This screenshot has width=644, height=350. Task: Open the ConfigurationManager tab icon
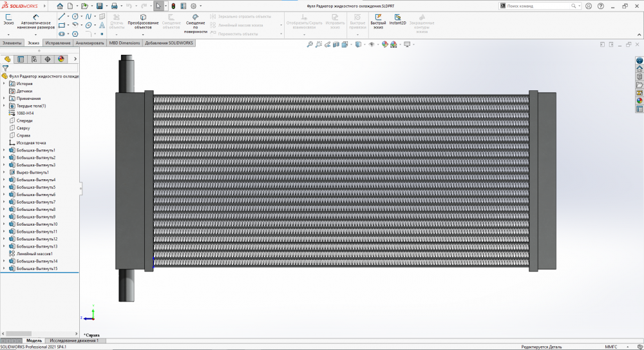click(34, 59)
